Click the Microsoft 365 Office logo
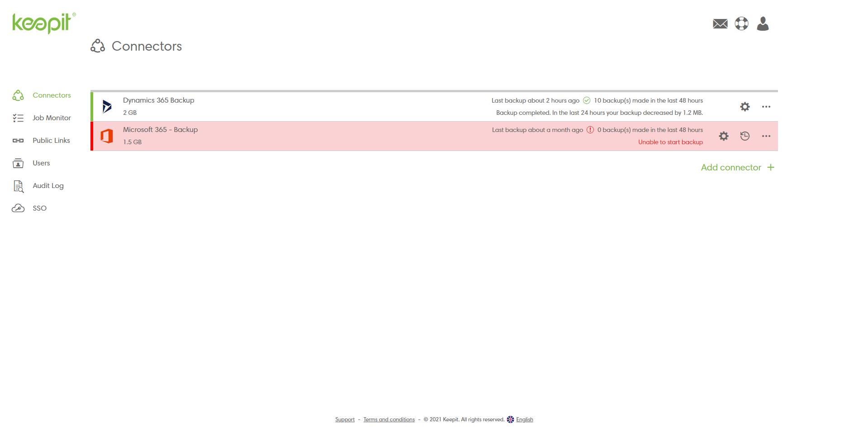The image size is (868, 438). pos(107,136)
